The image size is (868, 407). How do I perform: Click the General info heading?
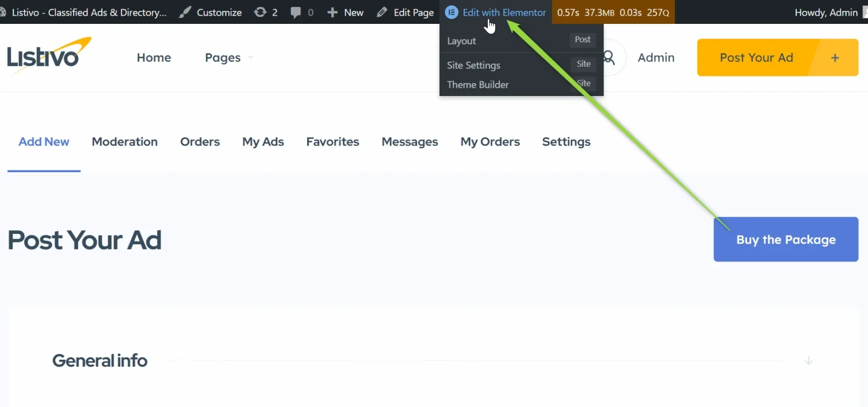100,360
